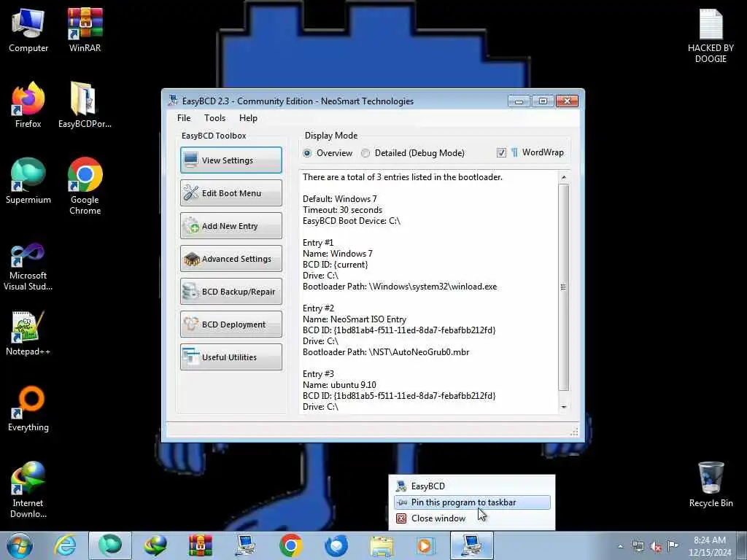Select the Notepad++ desktop shortcut

[28, 332]
